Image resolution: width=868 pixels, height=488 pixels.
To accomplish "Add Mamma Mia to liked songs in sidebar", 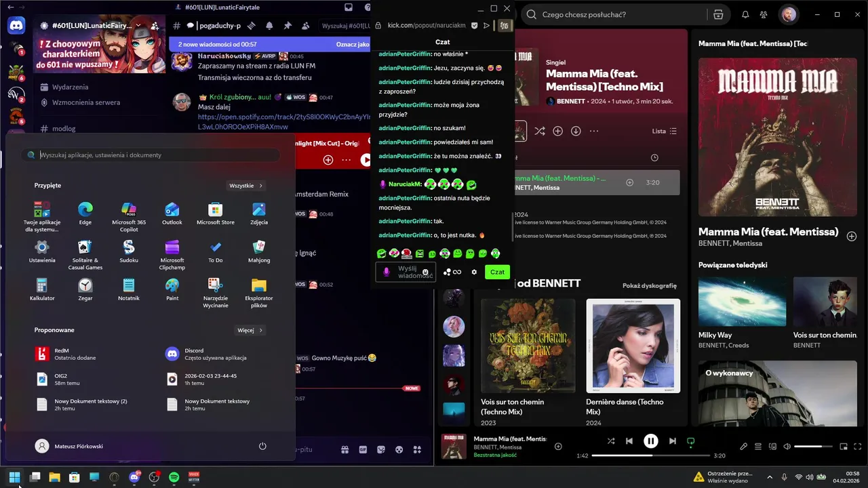I will [x=852, y=236].
